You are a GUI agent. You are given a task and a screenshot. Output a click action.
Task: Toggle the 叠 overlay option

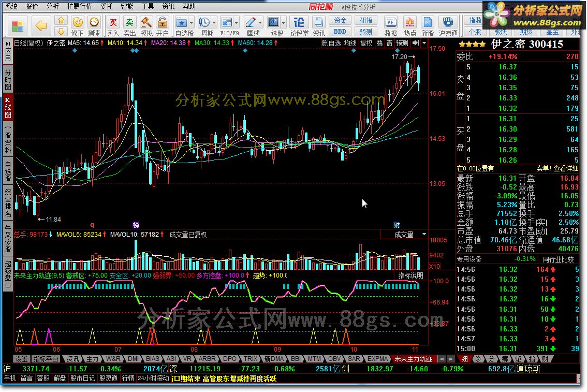(379, 43)
